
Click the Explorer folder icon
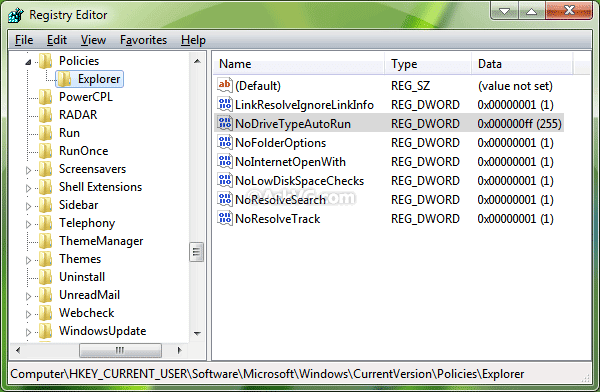coord(65,79)
